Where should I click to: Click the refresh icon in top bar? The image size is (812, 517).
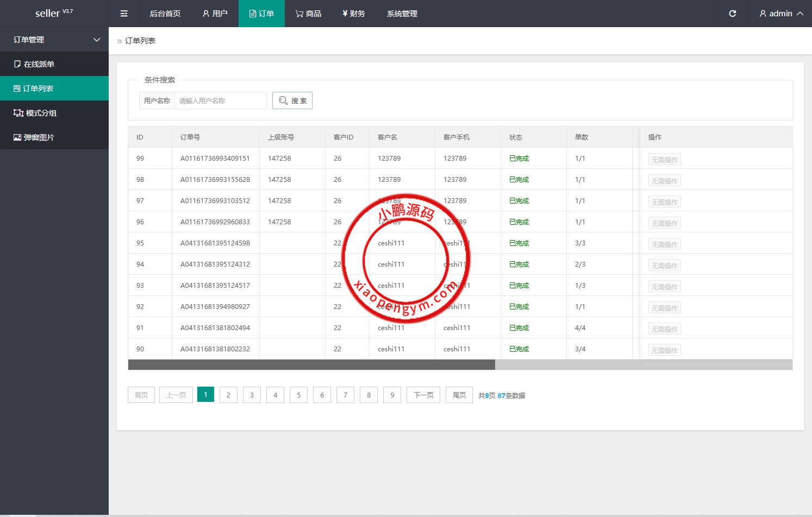[732, 14]
